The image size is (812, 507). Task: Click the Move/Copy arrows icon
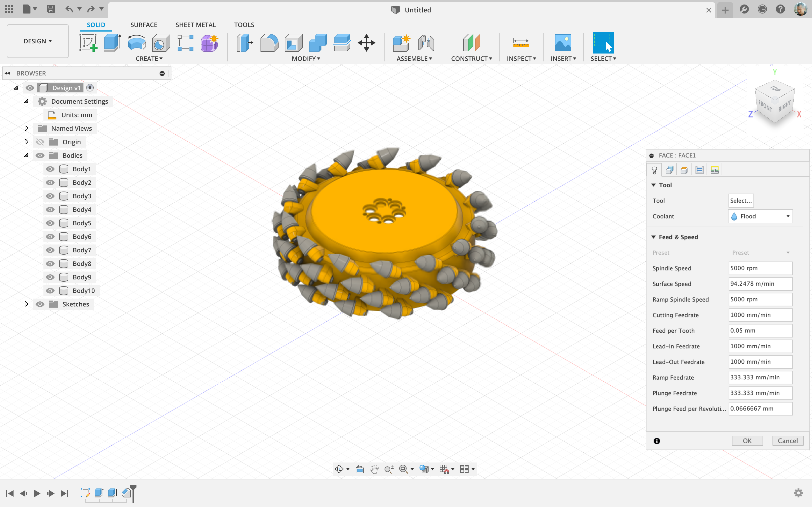[x=366, y=43]
